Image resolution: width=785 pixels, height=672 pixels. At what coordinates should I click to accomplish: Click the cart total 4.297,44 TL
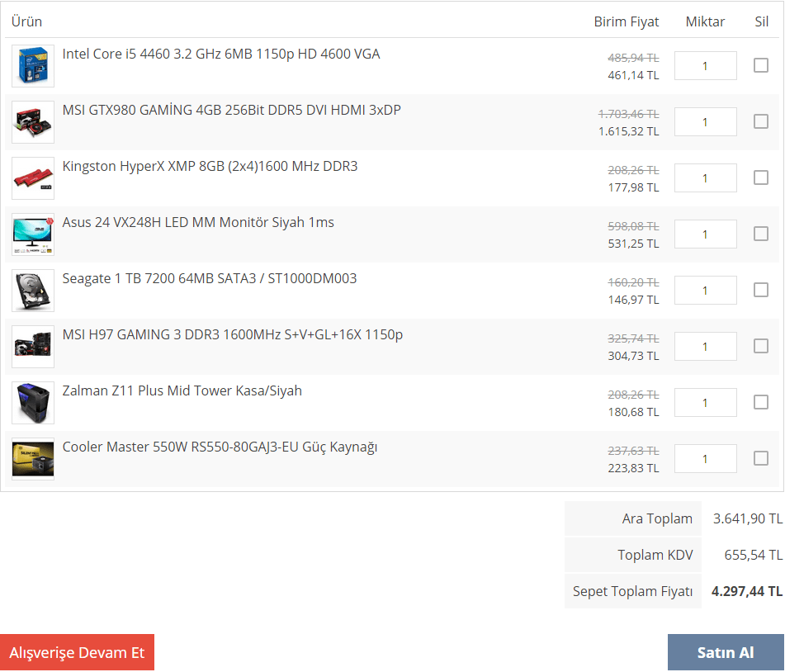(x=747, y=591)
